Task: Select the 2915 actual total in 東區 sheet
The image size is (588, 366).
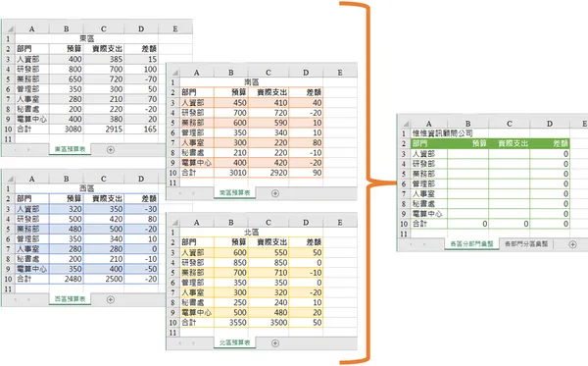Action: [104, 130]
